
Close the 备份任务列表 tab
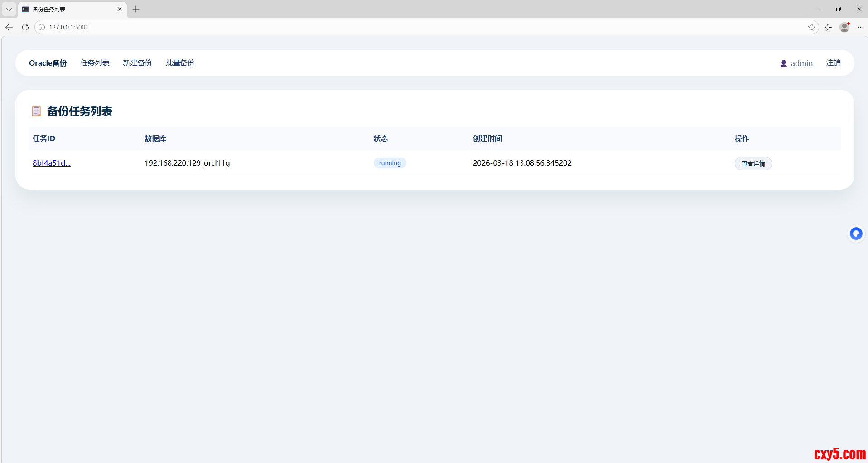(x=120, y=9)
